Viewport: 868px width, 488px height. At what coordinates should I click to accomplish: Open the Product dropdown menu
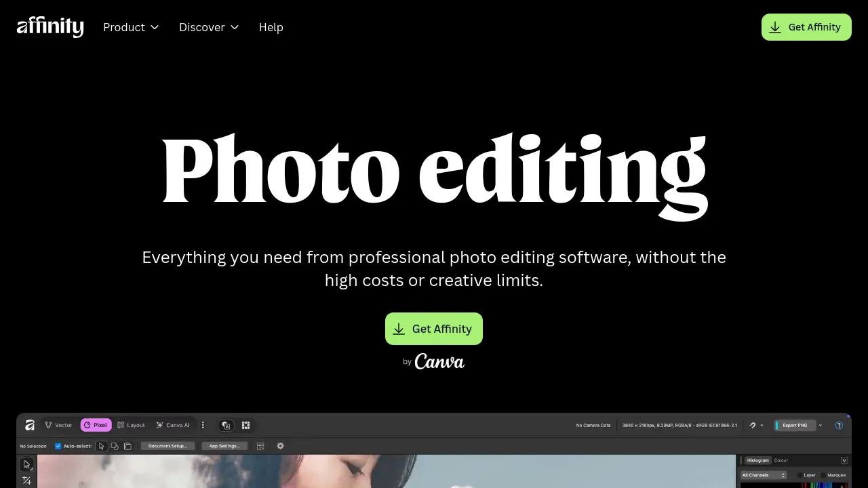coord(131,27)
